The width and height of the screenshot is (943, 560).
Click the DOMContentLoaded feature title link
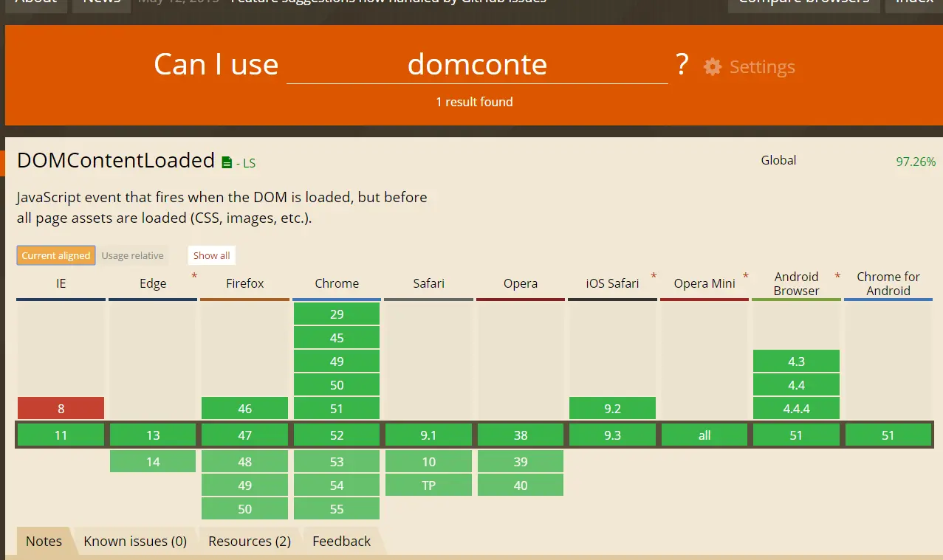pos(116,160)
